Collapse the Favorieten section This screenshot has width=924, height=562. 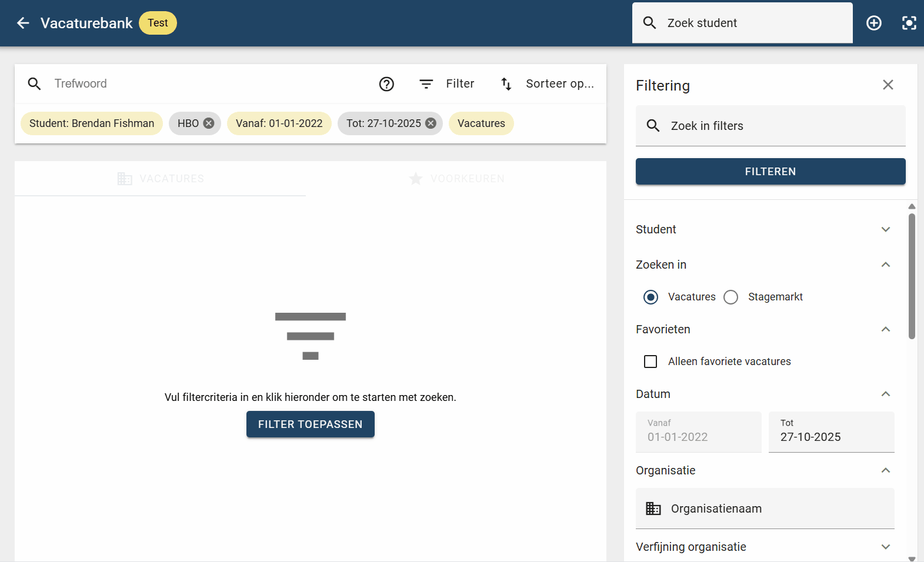tap(765, 329)
